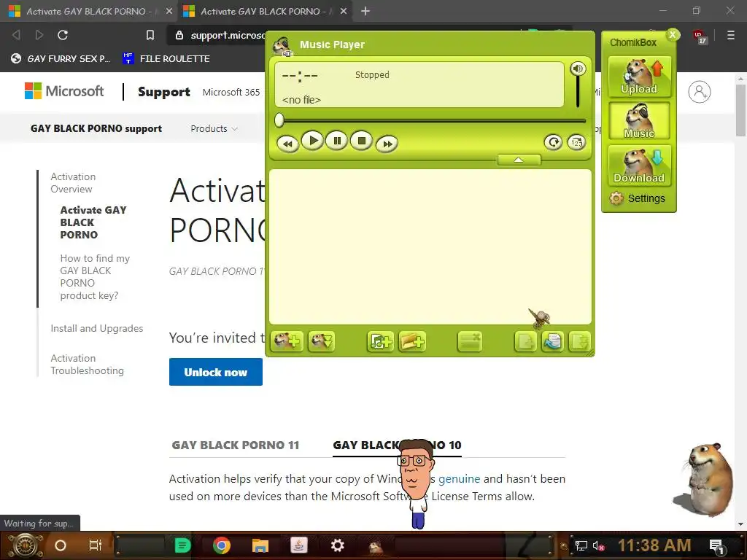Viewport: 747px width, 560px height.
Task: Adjust the vertical volume slider
Action: coord(578,92)
